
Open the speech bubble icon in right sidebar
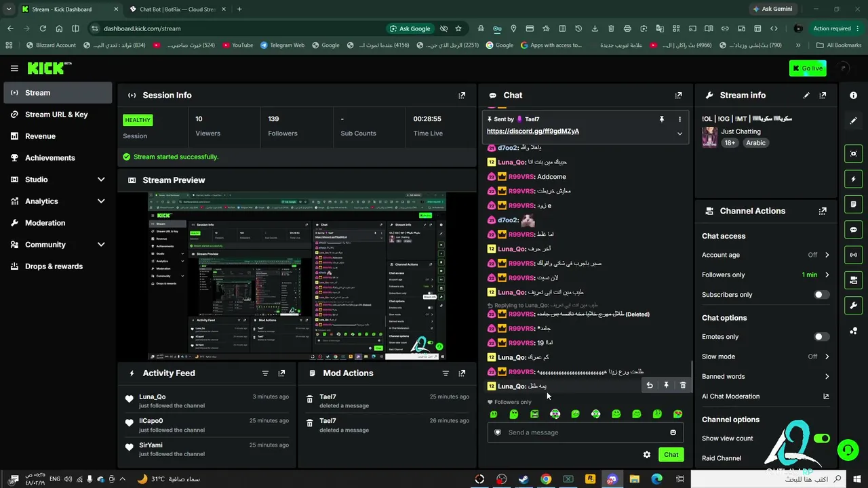pyautogui.click(x=853, y=230)
